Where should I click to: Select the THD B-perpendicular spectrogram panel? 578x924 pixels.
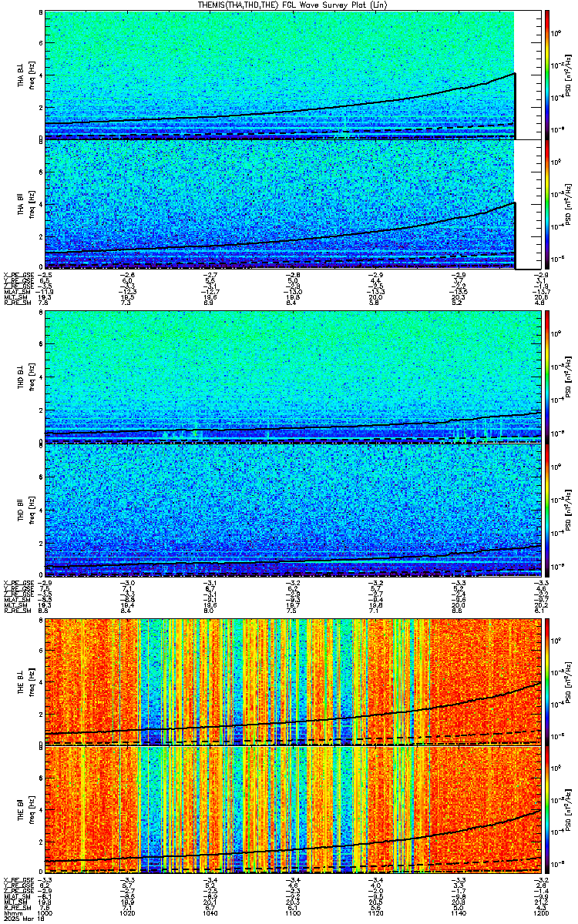(291, 376)
